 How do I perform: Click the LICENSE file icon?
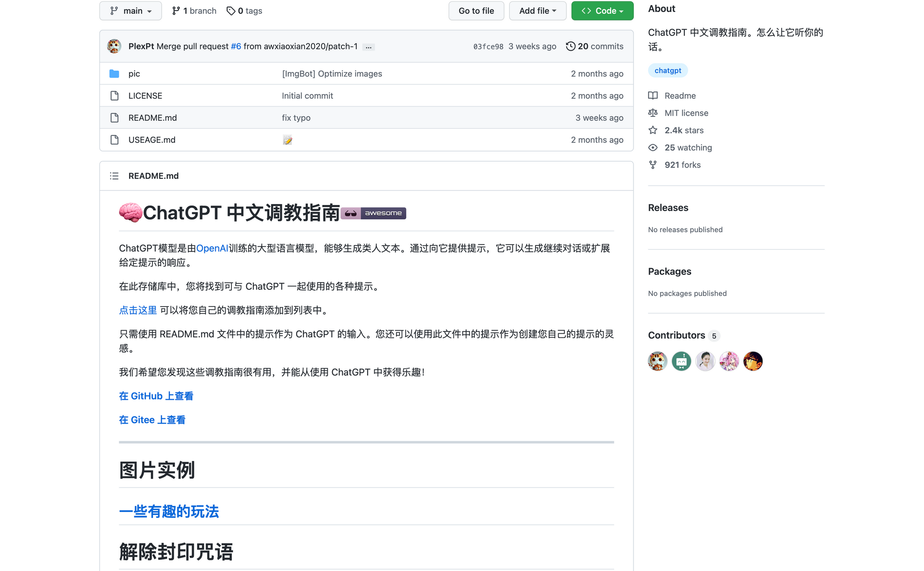pyautogui.click(x=115, y=96)
